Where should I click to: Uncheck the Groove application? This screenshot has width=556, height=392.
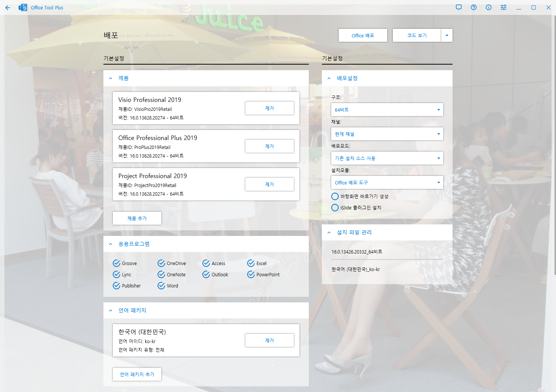(x=117, y=263)
